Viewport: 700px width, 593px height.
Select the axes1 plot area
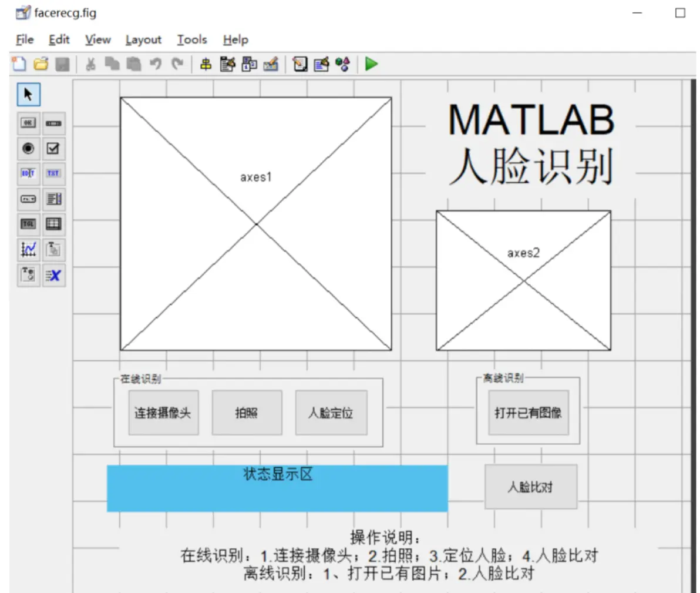pyautogui.click(x=256, y=224)
